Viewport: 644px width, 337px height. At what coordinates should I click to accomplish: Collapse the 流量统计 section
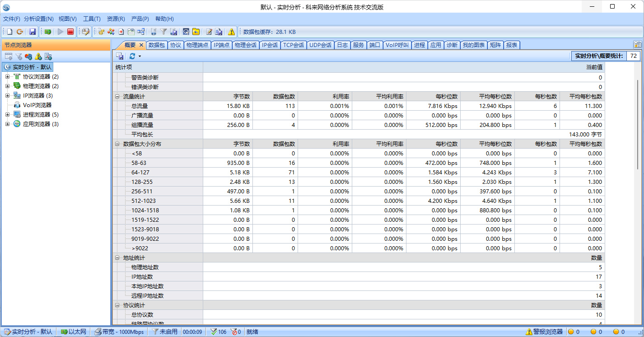(117, 97)
